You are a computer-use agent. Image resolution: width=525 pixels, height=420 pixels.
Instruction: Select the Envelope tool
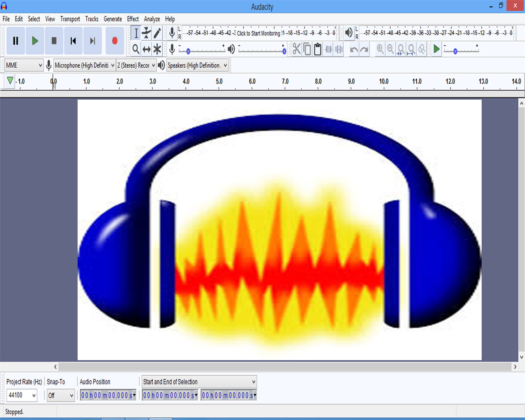pyautogui.click(x=147, y=33)
